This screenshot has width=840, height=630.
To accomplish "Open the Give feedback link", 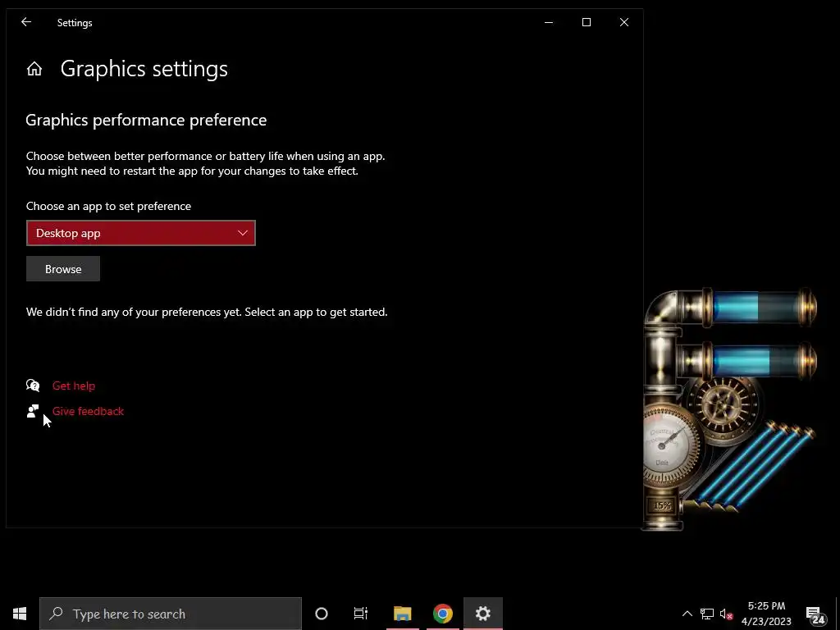I will 88,411.
